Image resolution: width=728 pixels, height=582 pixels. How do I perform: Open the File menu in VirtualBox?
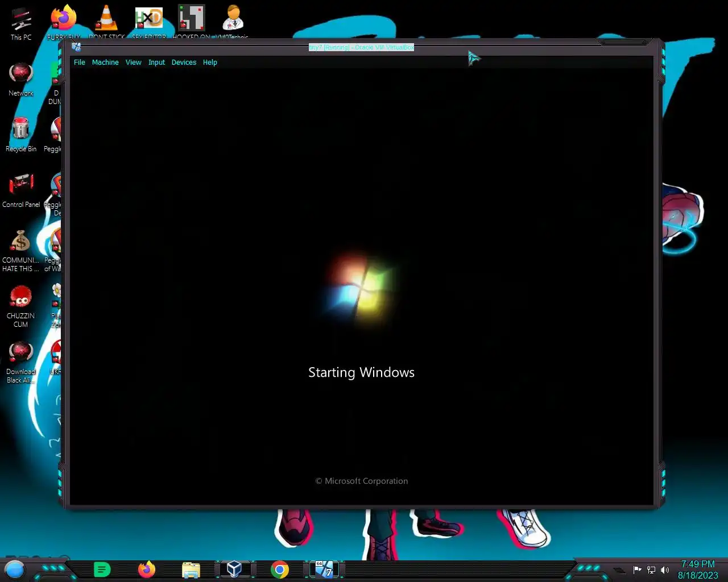tap(79, 63)
